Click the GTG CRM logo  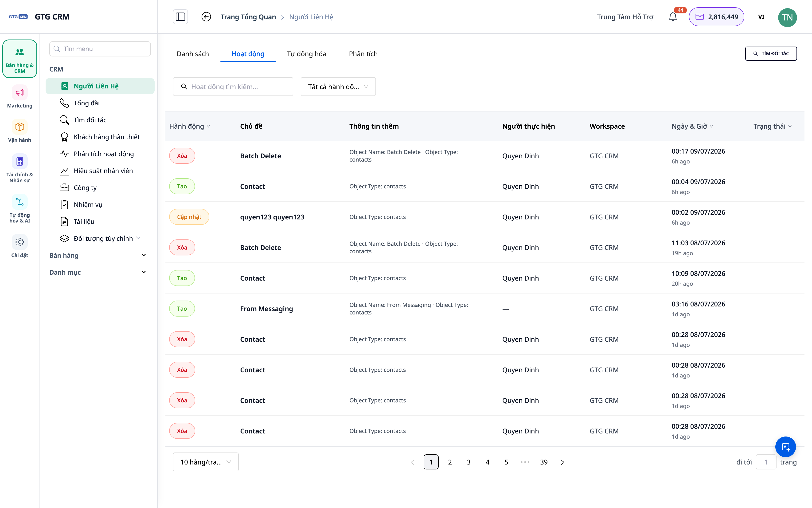tap(18, 16)
